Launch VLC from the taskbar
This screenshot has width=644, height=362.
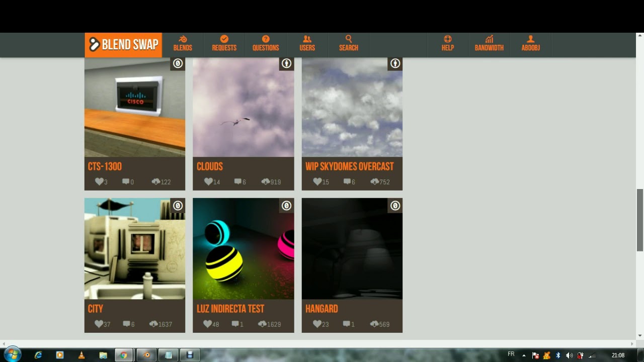coord(82,355)
